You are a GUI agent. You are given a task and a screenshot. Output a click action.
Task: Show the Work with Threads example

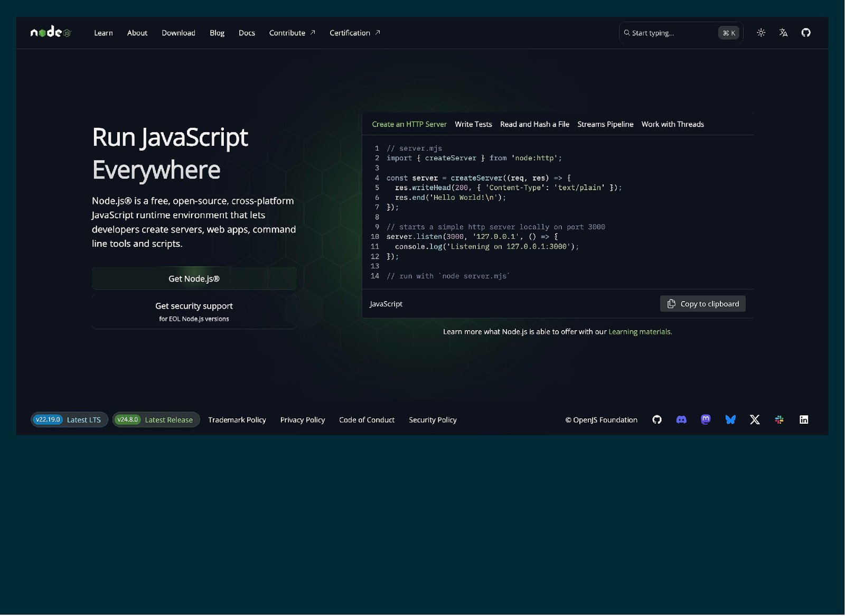point(672,125)
